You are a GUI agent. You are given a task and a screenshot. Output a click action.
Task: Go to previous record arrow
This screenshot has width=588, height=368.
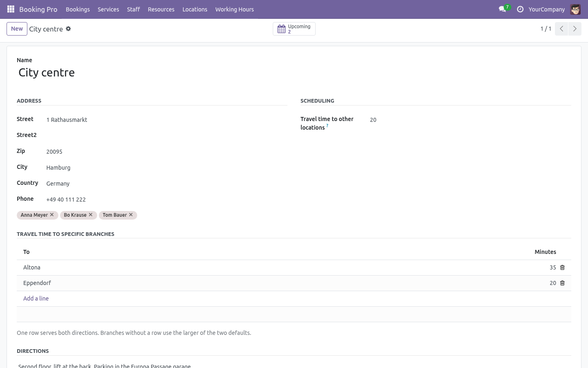[561, 29]
